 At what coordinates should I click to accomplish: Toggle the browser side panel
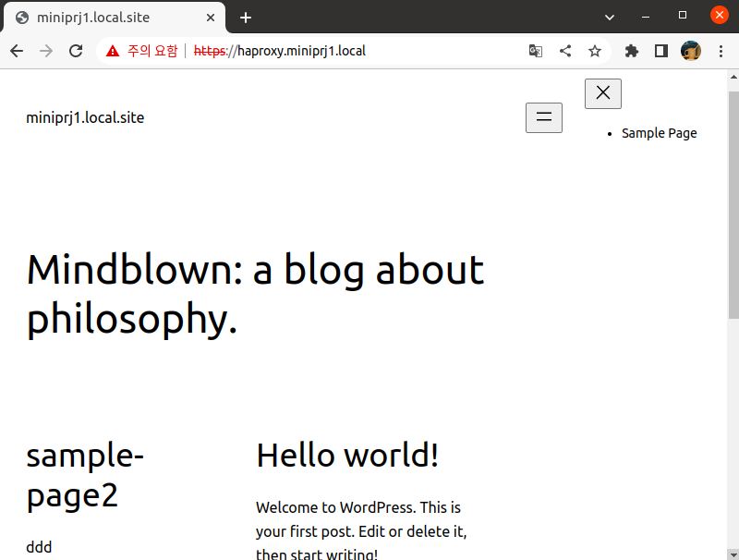pyautogui.click(x=661, y=51)
